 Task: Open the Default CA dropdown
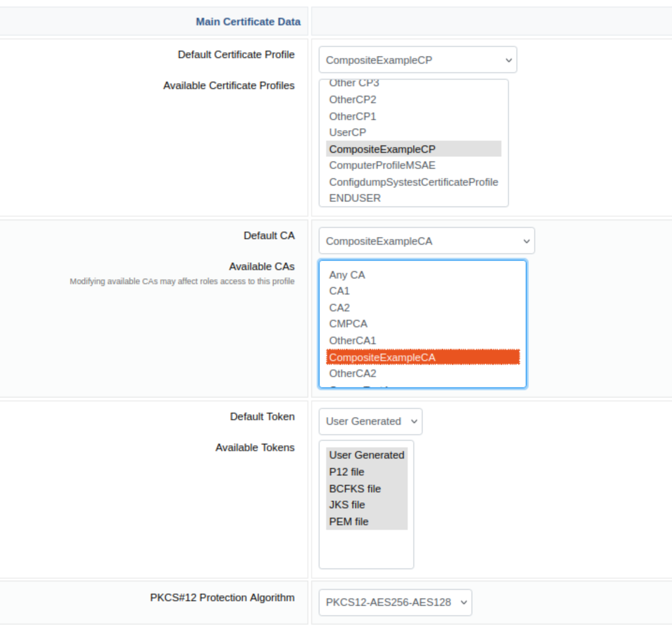[426, 241]
